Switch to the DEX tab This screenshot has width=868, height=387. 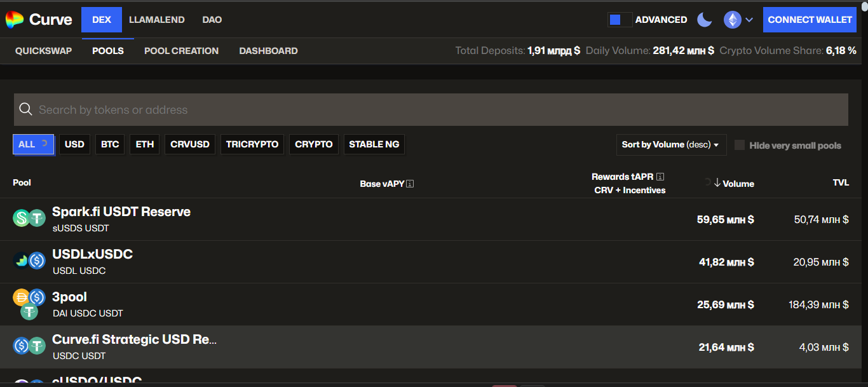[102, 20]
